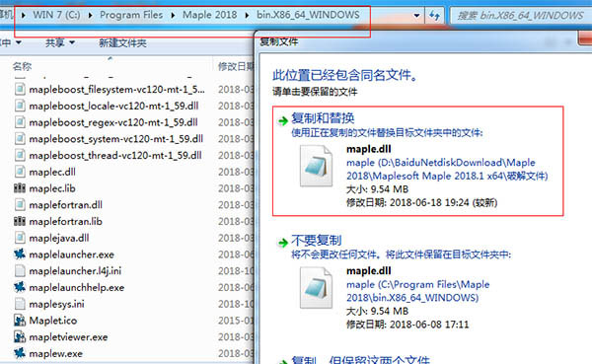Go to Program Files in breadcrumb
Image resolution: width=592 pixels, height=364 pixels.
click(x=131, y=15)
